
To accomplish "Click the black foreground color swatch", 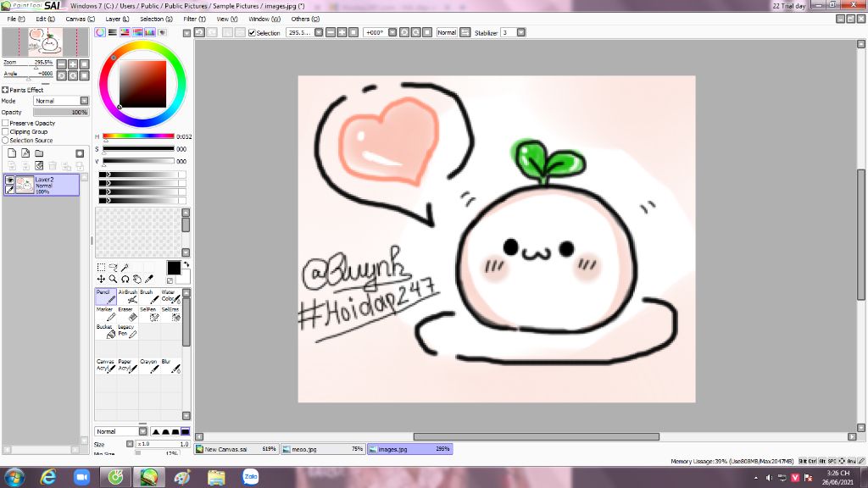I will coord(173,268).
